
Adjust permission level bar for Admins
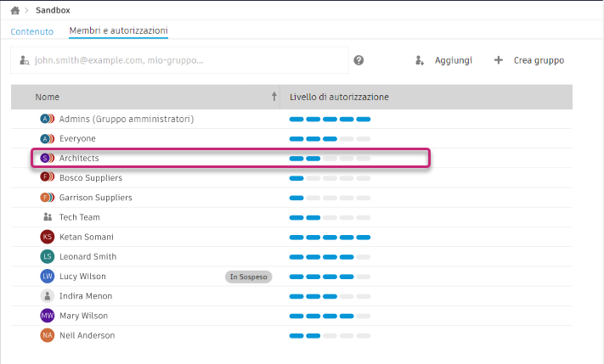pos(330,120)
